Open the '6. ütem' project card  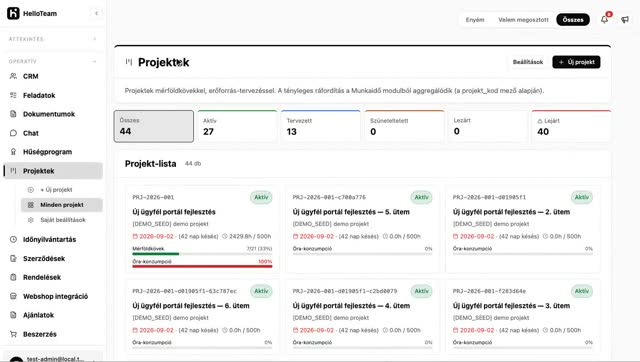tap(202, 316)
